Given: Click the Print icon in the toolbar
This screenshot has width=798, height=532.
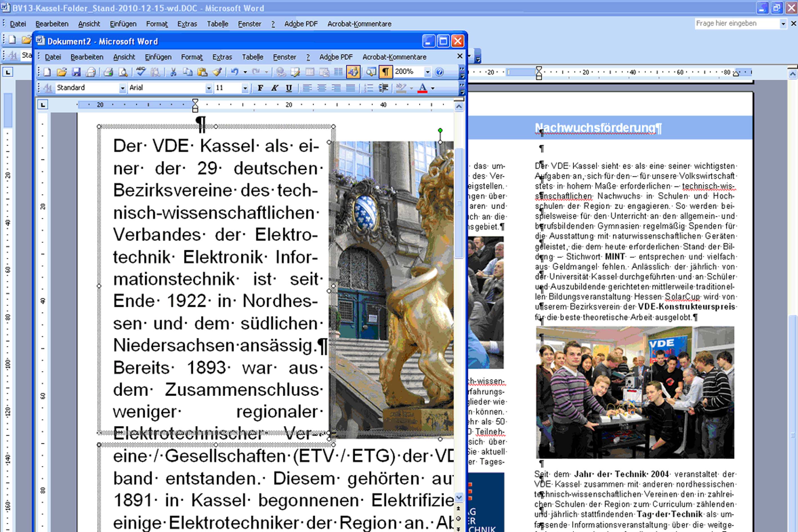Looking at the screenshot, I should tap(109, 72).
